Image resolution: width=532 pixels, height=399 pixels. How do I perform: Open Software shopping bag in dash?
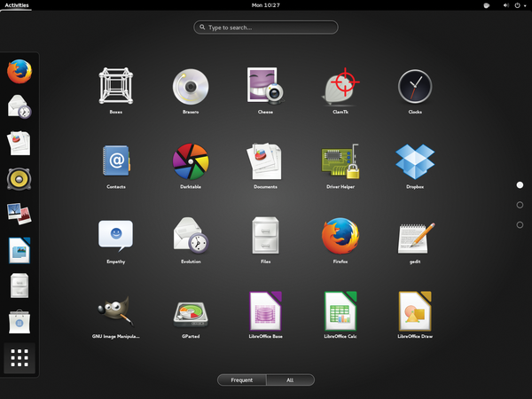[x=20, y=321]
